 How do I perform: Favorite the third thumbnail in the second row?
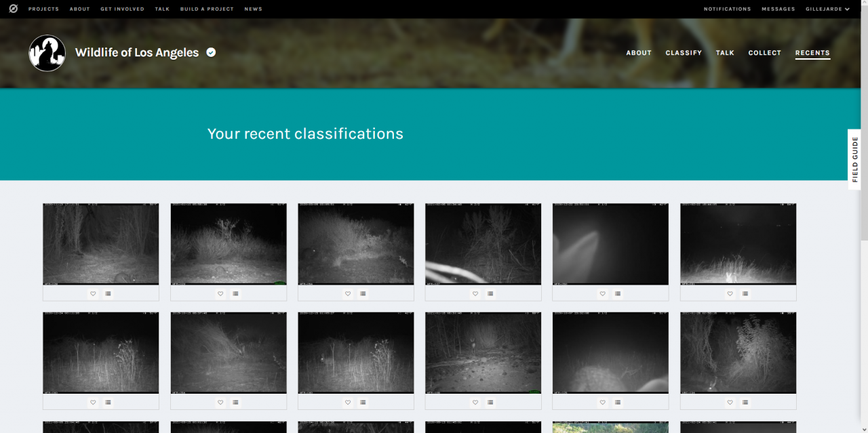coord(348,403)
